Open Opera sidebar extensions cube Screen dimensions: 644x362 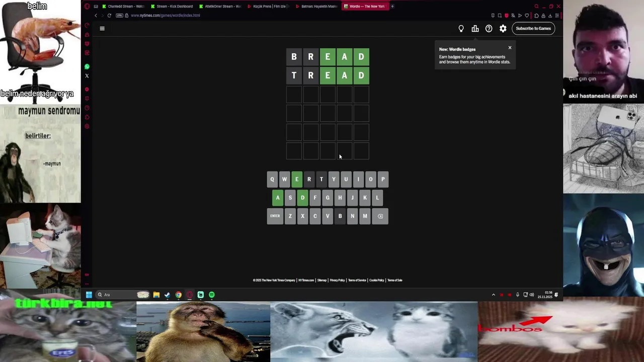pos(87,117)
